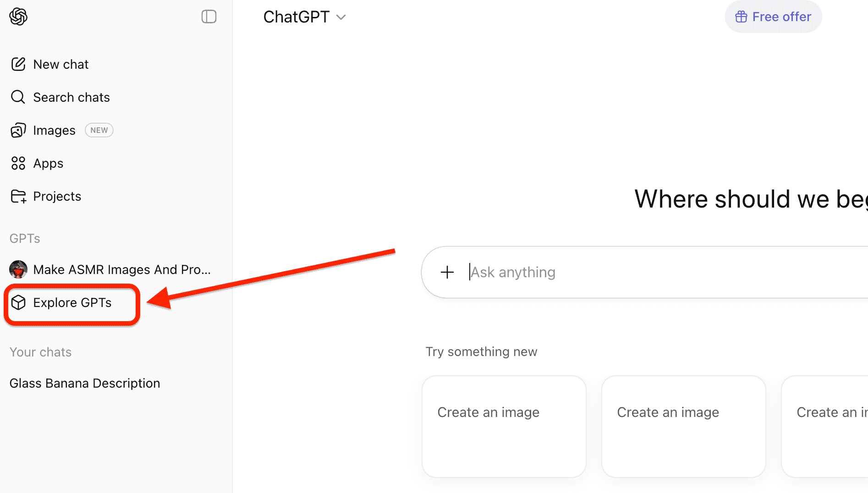Open the ChatGPT model dropdown
This screenshot has width=868, height=493.
(x=304, y=17)
